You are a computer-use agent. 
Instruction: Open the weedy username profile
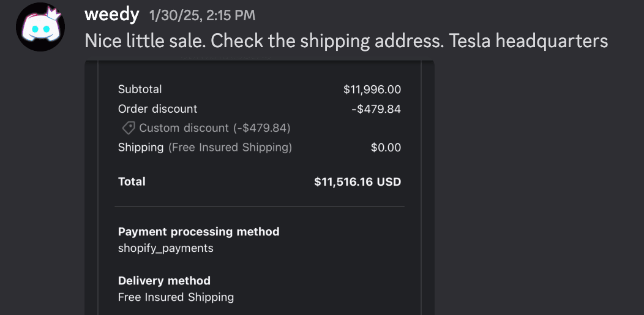(x=111, y=15)
